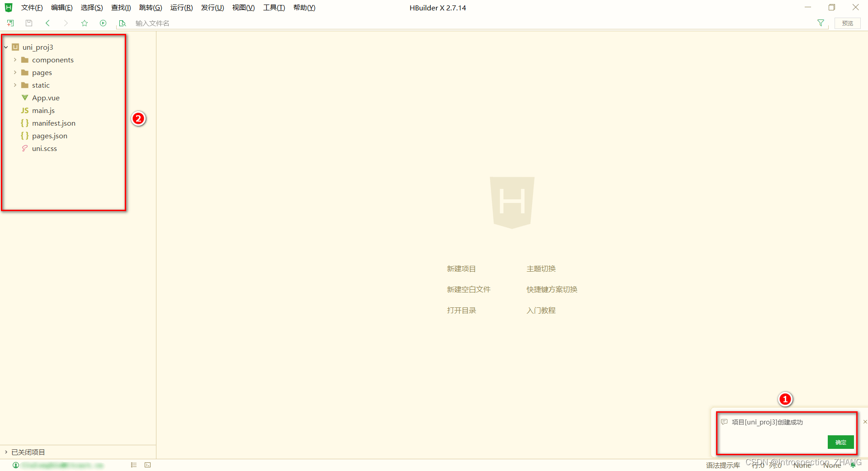868x471 pixels.
Task: Click the run play icon
Action: 103,23
